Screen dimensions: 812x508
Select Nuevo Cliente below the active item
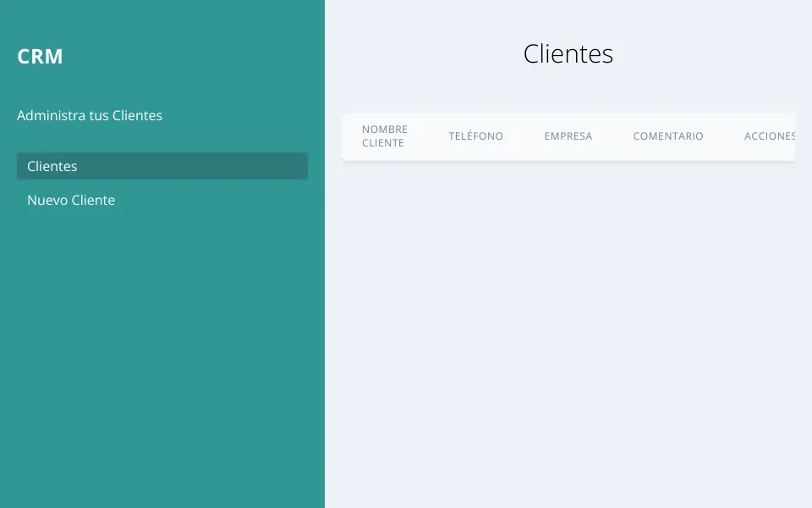tap(71, 200)
